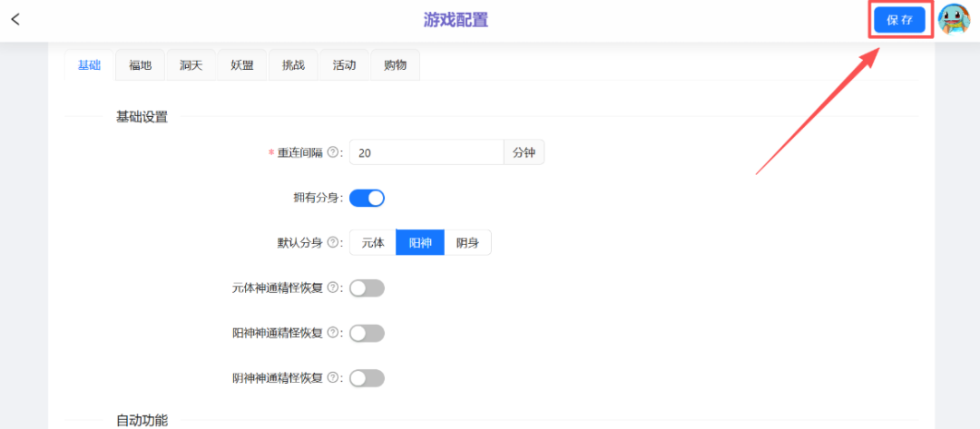Disable the 拥有分身 switch
Image resolution: width=980 pixels, height=429 pixels.
[x=367, y=198]
